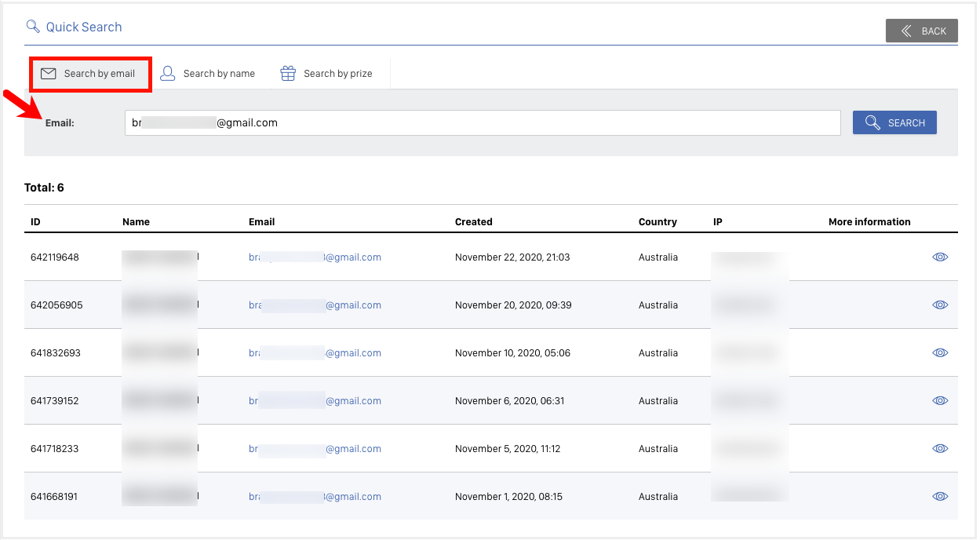View details for entry 641668191
Viewport: 980px width, 540px height.
(940, 496)
